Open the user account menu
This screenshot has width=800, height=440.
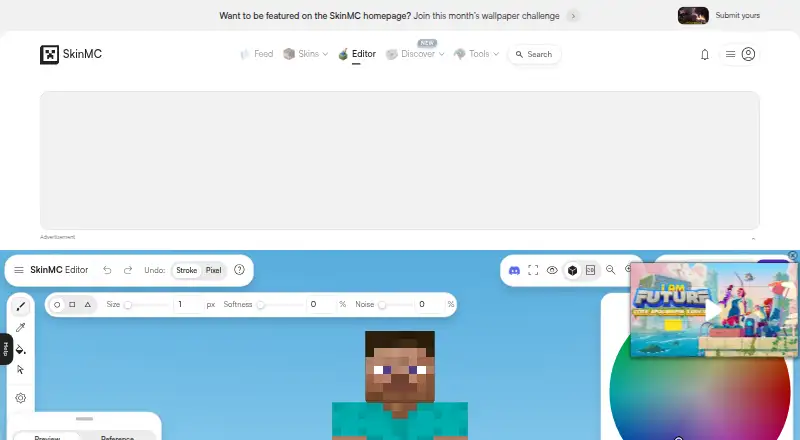(x=740, y=54)
